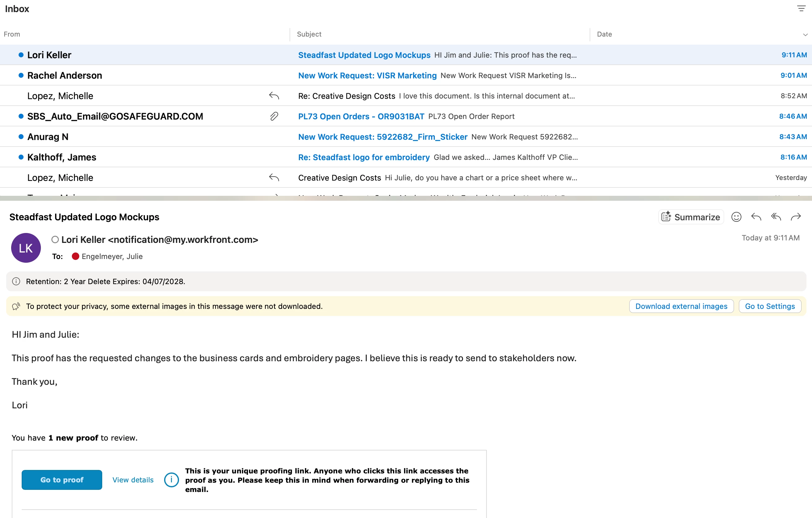
Task: Click the Reply All icon
Action: click(776, 217)
